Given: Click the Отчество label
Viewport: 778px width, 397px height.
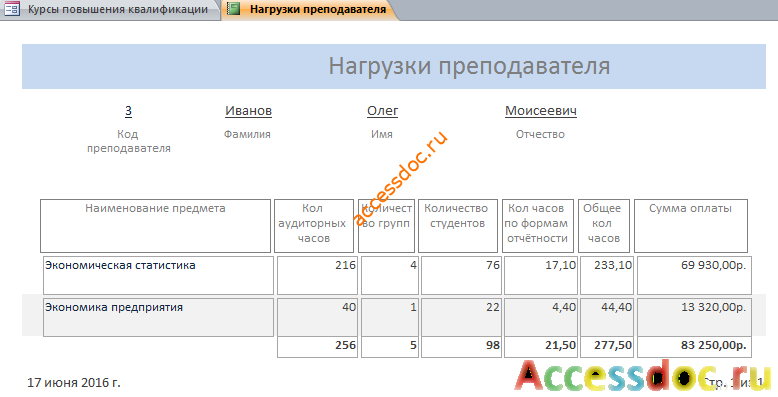Looking at the screenshot, I should pyautogui.click(x=540, y=134).
